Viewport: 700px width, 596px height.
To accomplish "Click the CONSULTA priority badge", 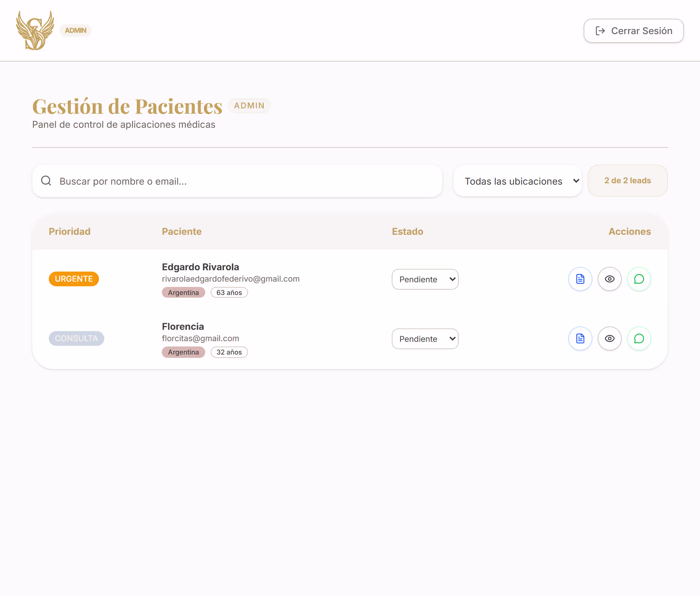I will click(x=76, y=338).
